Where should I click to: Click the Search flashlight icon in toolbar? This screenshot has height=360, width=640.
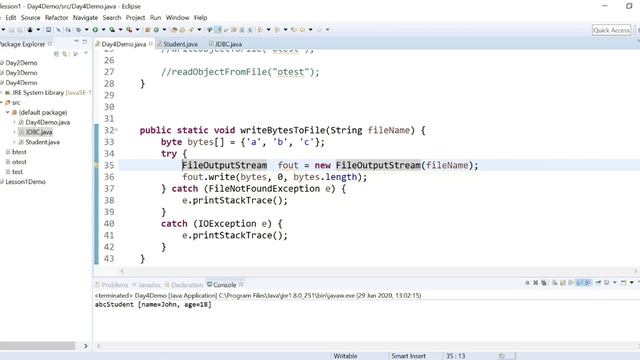coord(191,29)
